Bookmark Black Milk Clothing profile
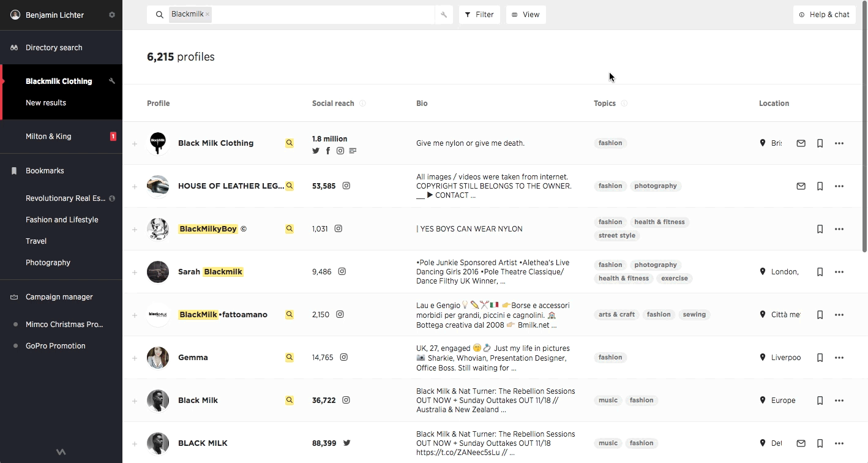The image size is (868, 463). pos(820,143)
